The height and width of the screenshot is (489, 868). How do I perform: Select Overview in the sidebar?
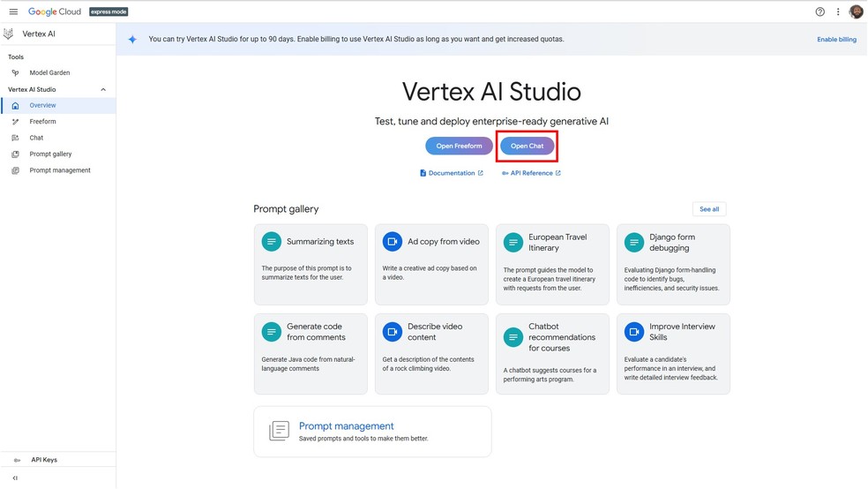[x=42, y=105]
